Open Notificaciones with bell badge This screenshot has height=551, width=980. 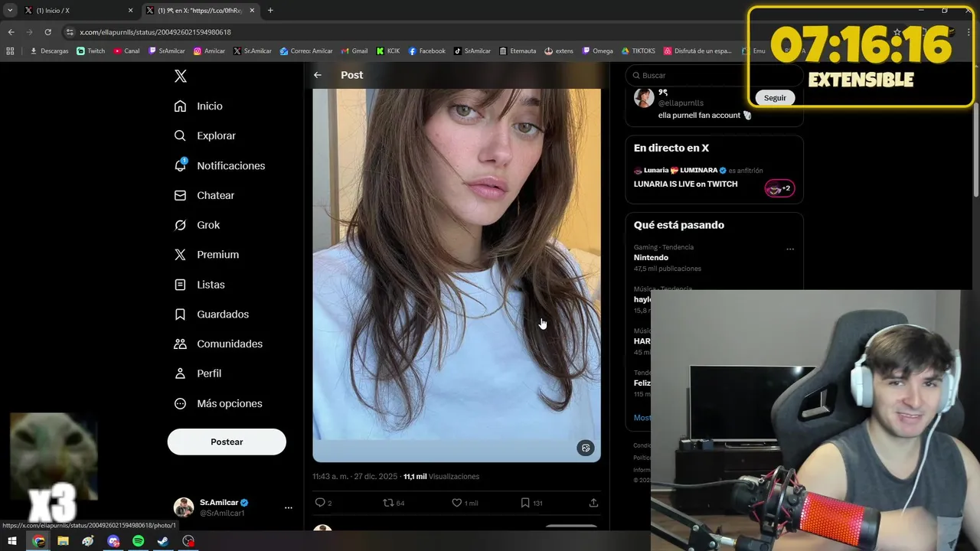click(x=220, y=165)
